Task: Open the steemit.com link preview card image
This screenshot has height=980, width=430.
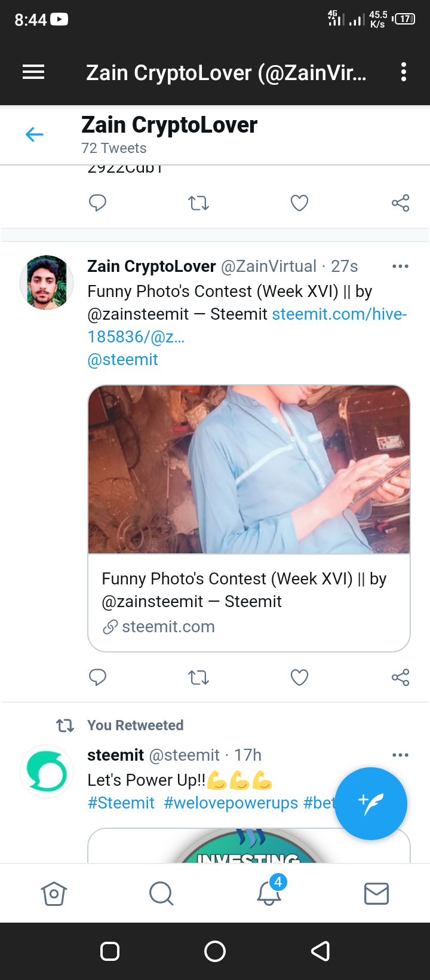Action: (x=249, y=470)
